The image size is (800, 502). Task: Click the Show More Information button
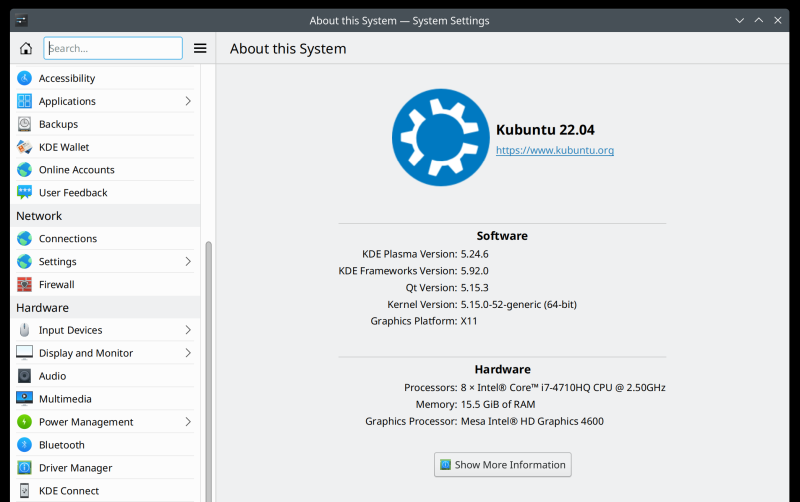(x=503, y=465)
